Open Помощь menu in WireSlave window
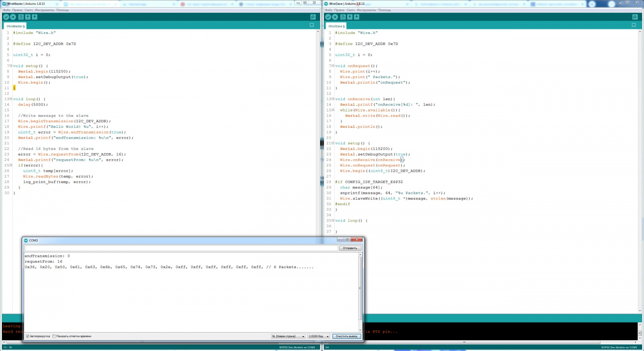644x351 pixels. click(384, 10)
